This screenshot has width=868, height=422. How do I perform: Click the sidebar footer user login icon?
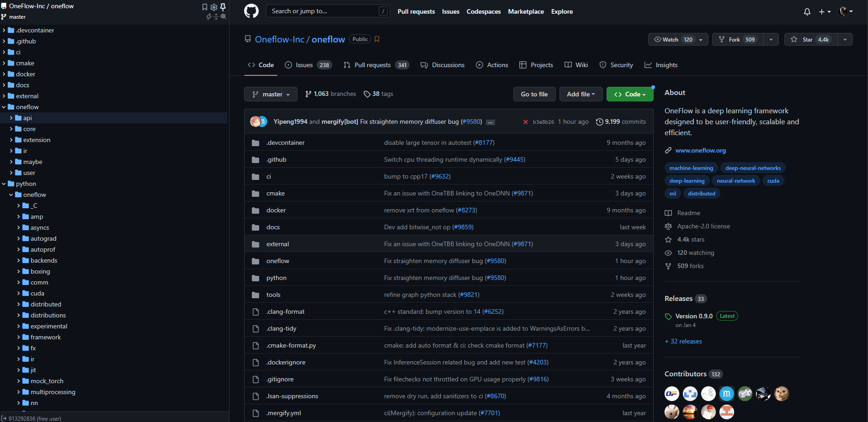click(x=4, y=418)
